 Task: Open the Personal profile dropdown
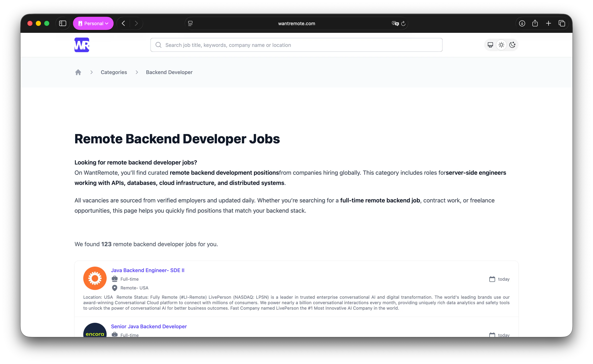93,23
